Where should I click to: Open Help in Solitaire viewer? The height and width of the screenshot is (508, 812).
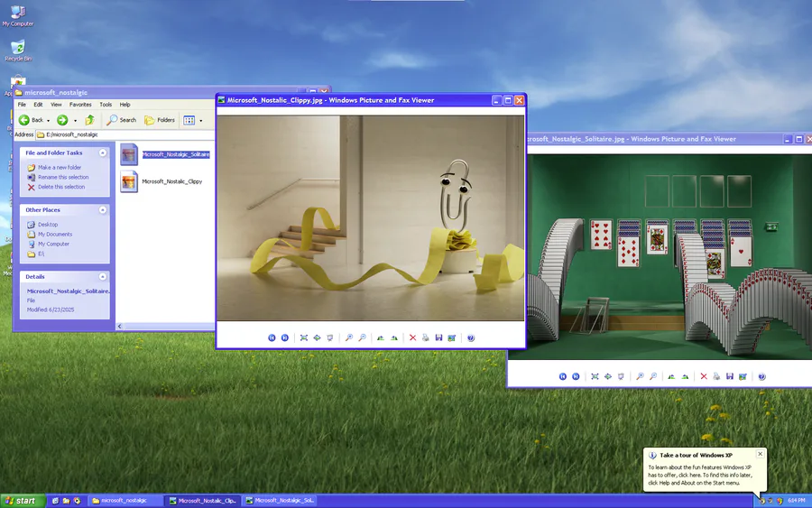tap(761, 376)
